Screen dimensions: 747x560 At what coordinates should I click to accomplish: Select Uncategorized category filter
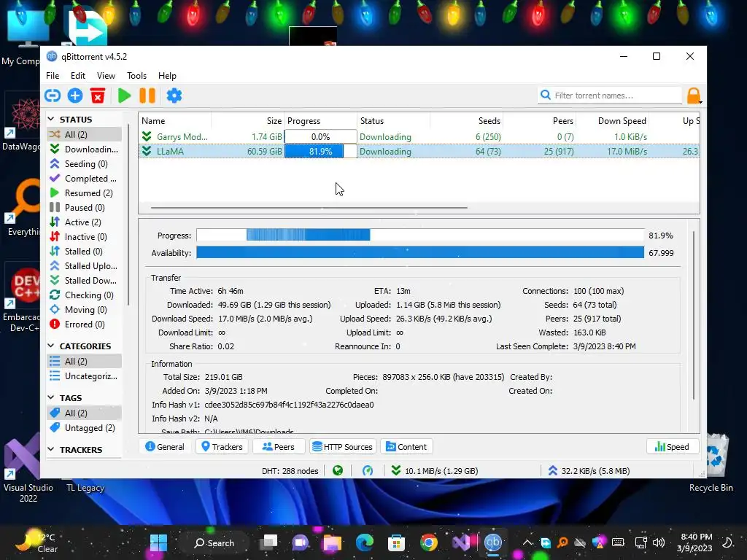point(85,376)
